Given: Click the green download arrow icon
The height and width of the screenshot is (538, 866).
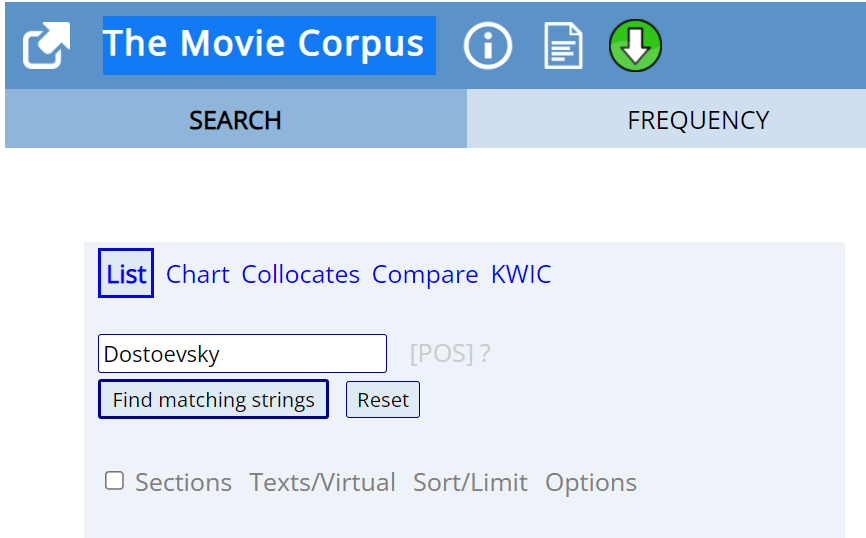Looking at the screenshot, I should pos(635,46).
